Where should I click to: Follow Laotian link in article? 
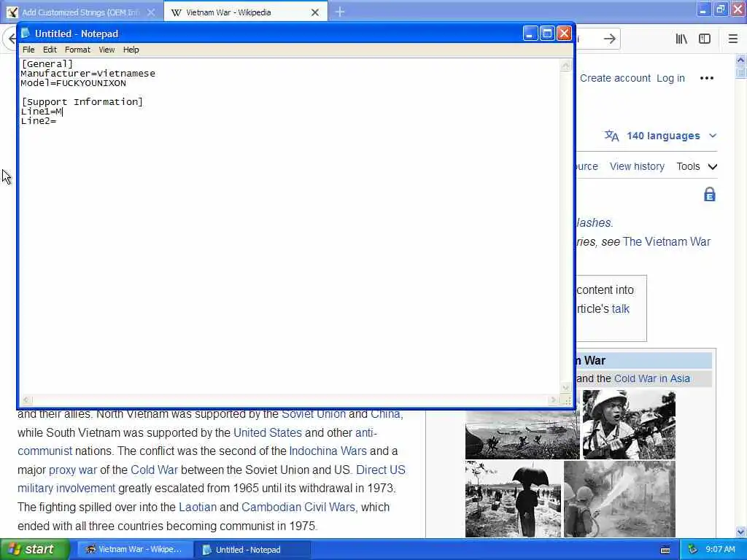click(x=197, y=507)
